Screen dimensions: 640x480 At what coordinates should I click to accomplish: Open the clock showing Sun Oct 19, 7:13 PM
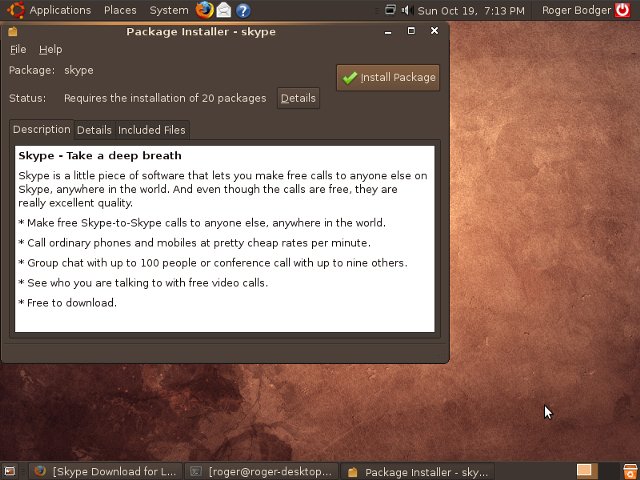coord(471,11)
